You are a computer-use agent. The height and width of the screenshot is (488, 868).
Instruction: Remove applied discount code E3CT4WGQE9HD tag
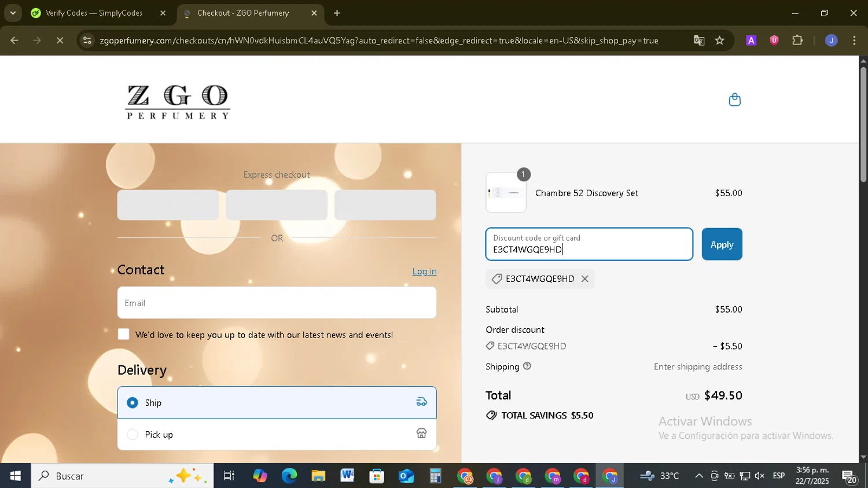585,279
